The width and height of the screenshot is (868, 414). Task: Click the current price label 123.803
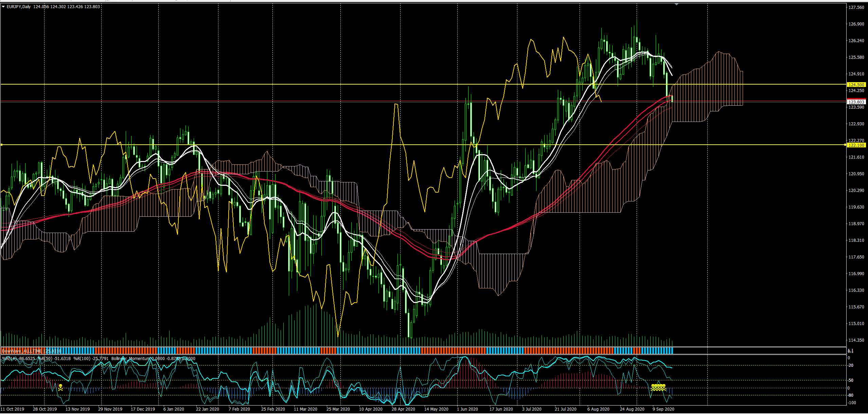[856, 102]
